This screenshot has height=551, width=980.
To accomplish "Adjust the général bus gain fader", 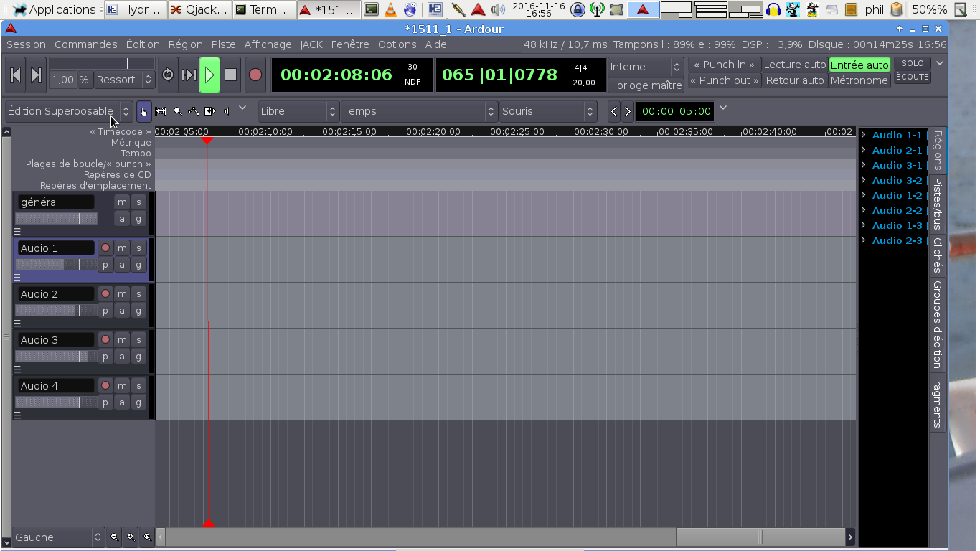I will coord(56,219).
